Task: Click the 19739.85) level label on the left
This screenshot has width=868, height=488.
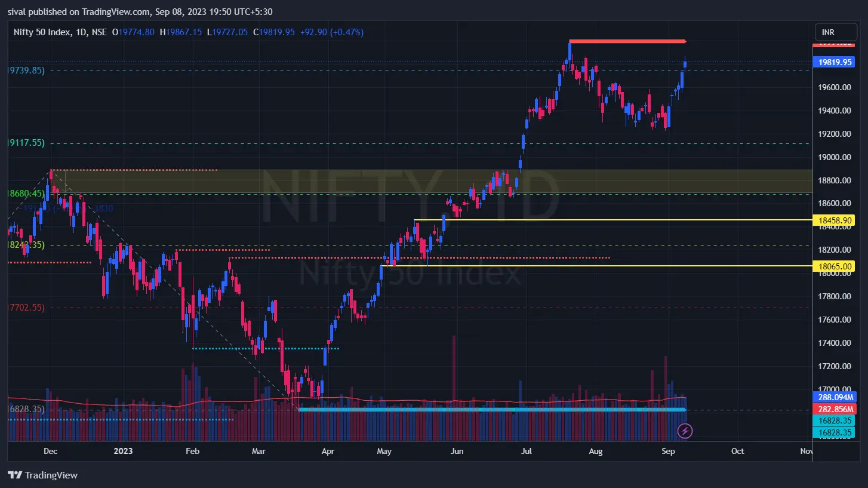Action: point(26,70)
